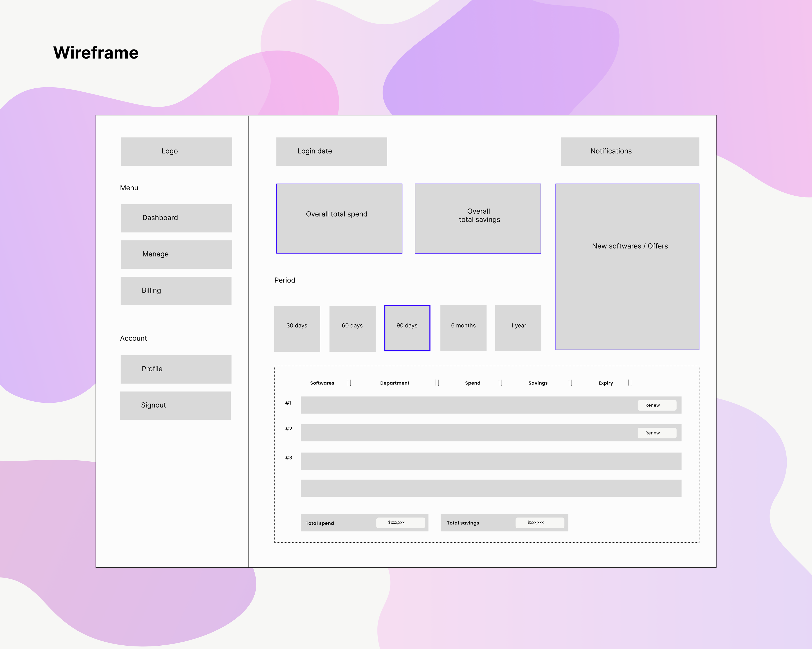This screenshot has width=812, height=649.
Task: Open the Dashboard menu item
Action: coord(176,218)
